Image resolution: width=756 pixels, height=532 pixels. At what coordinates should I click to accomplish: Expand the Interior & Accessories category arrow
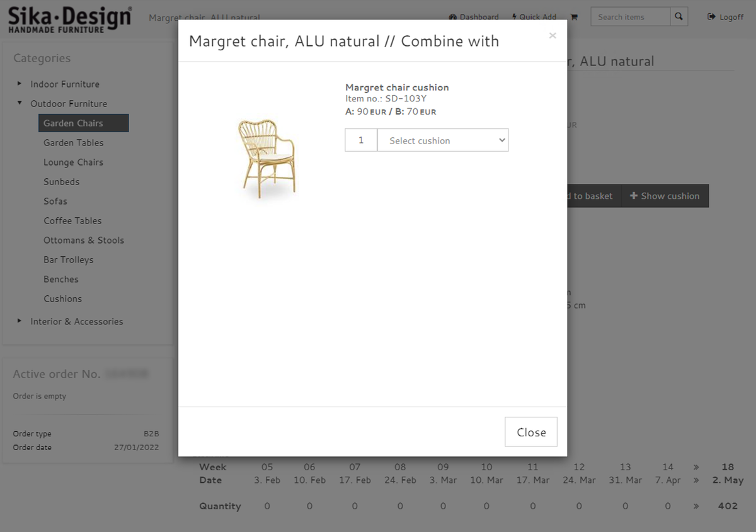pyautogui.click(x=20, y=321)
